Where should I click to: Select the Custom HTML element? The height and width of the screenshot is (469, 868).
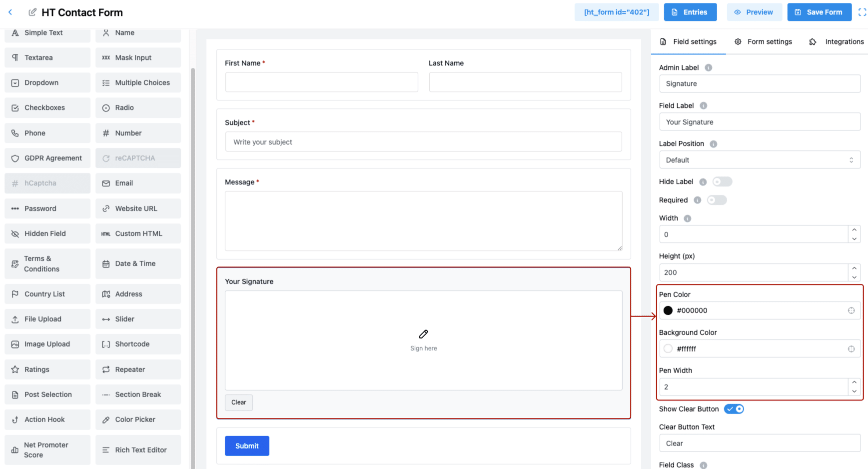(138, 233)
